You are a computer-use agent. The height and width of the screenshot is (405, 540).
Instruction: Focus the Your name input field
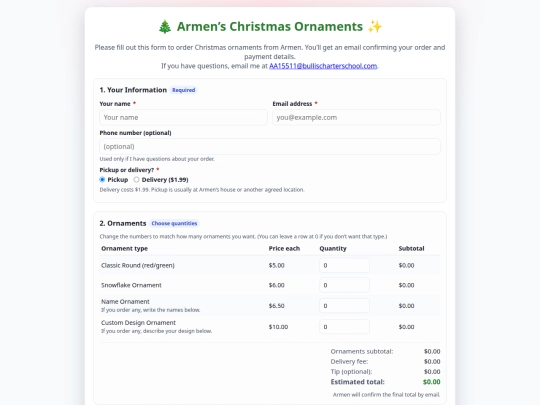click(183, 117)
